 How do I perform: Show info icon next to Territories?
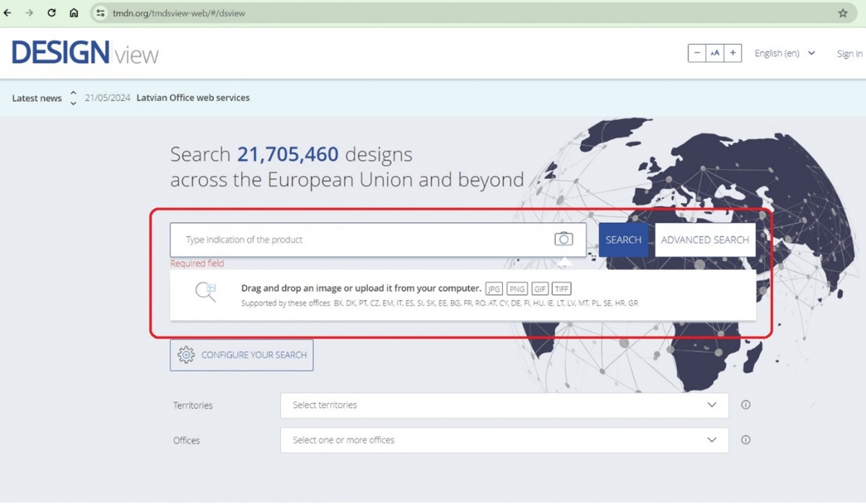pyautogui.click(x=746, y=405)
